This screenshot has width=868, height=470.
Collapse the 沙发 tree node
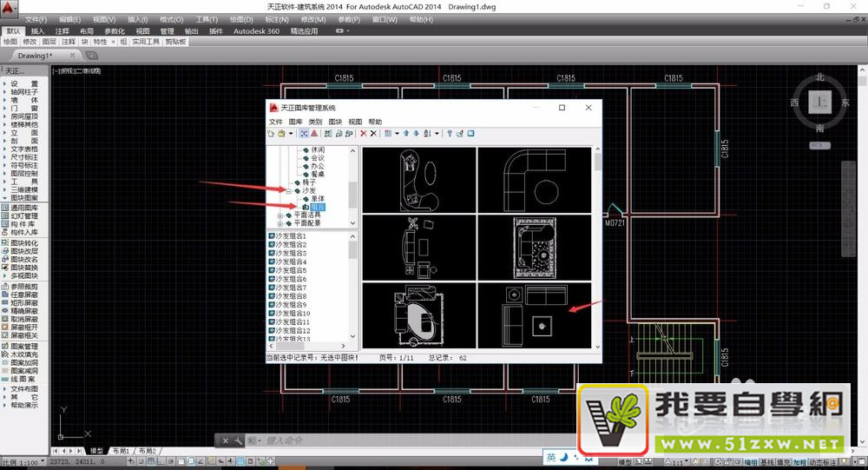pos(288,190)
